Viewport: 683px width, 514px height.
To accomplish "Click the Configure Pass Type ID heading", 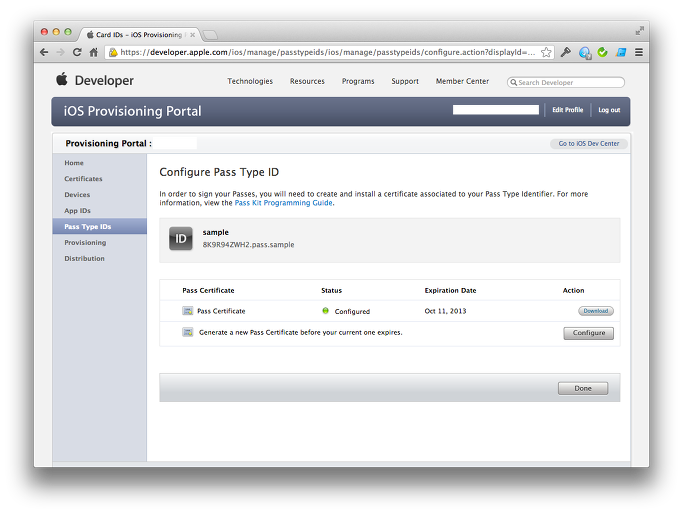I will tap(219, 172).
